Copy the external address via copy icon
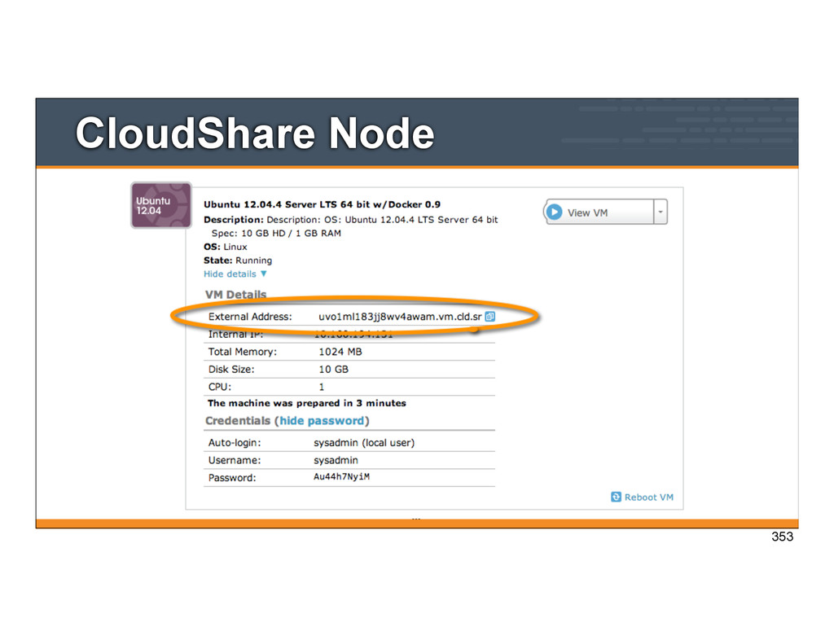This screenshot has height=644, width=834. click(x=489, y=317)
